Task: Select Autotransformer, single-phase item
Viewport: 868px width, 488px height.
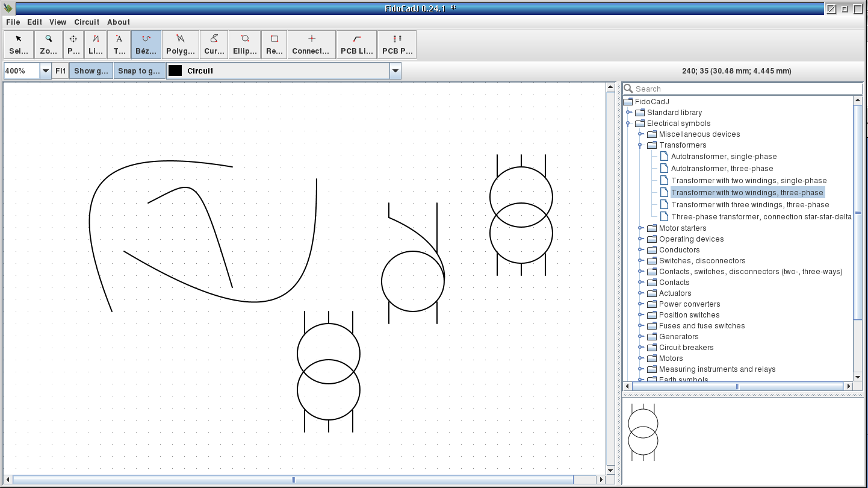Action: coord(724,157)
